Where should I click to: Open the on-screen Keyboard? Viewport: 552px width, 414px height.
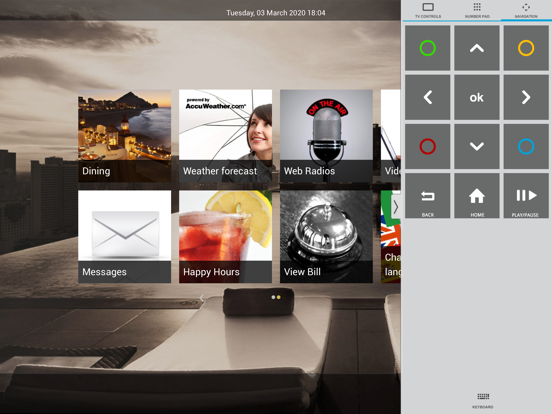click(x=483, y=400)
